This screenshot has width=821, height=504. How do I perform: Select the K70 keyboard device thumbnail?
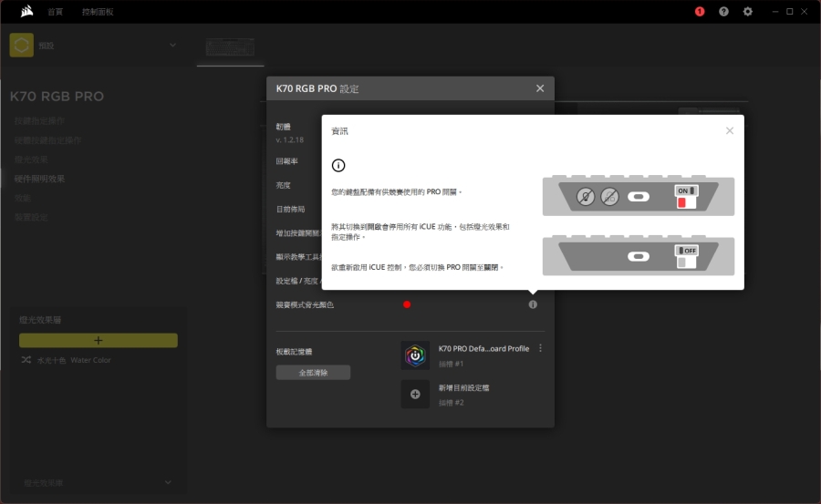(231, 47)
